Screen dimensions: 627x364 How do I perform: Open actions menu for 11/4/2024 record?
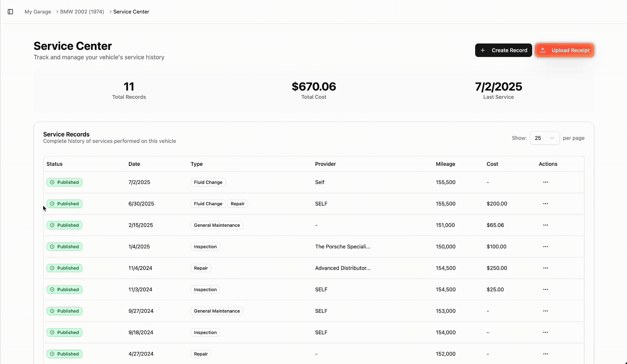(545, 268)
